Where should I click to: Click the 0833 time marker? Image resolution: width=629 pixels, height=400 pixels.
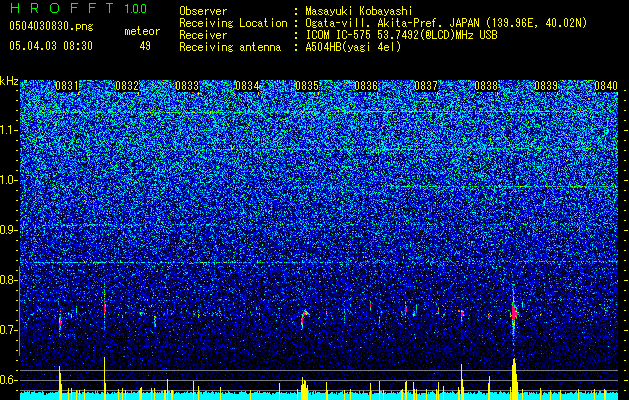click(187, 86)
